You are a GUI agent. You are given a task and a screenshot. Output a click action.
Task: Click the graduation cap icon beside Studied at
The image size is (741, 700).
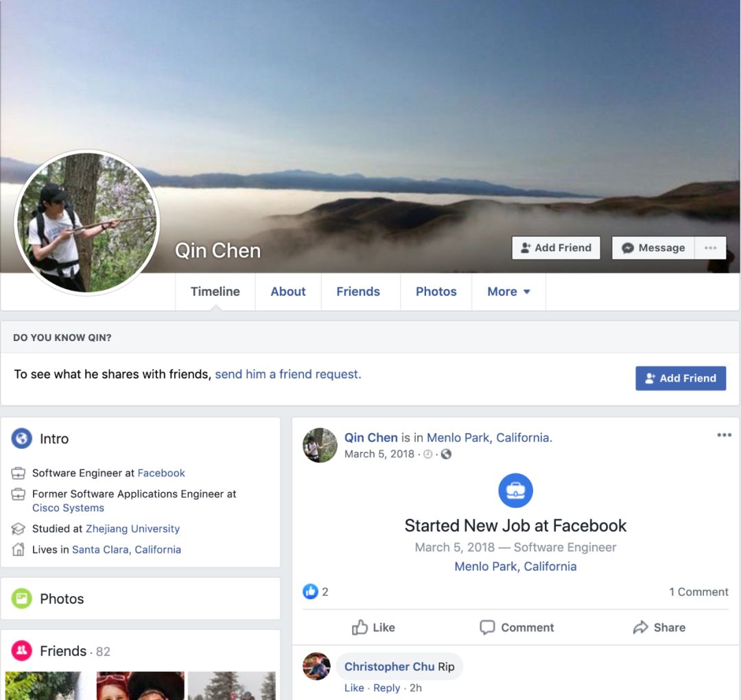click(18, 528)
